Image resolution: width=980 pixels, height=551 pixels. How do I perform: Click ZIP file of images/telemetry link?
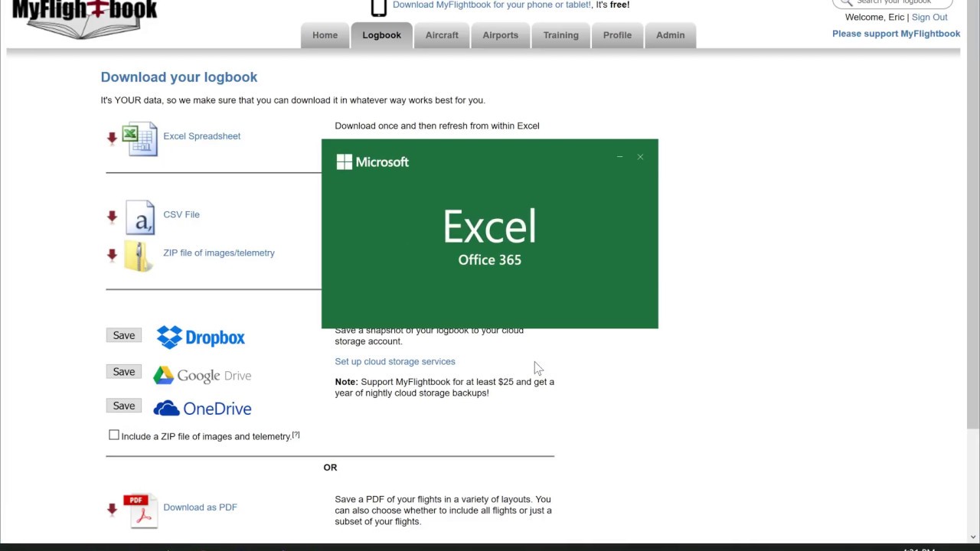coord(218,253)
